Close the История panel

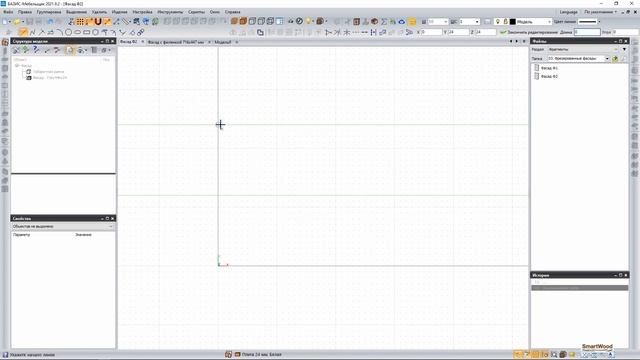click(626, 275)
